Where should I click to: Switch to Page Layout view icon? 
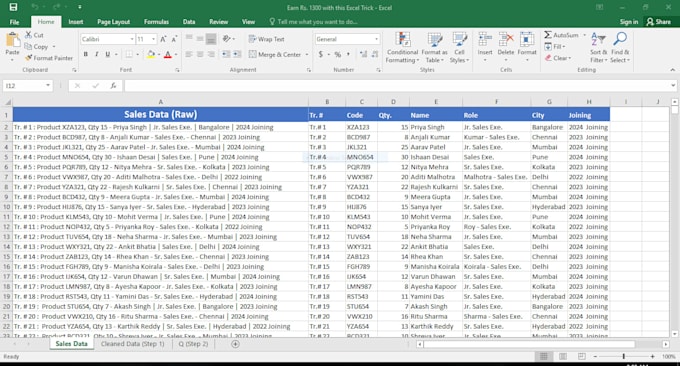[x=562, y=356]
